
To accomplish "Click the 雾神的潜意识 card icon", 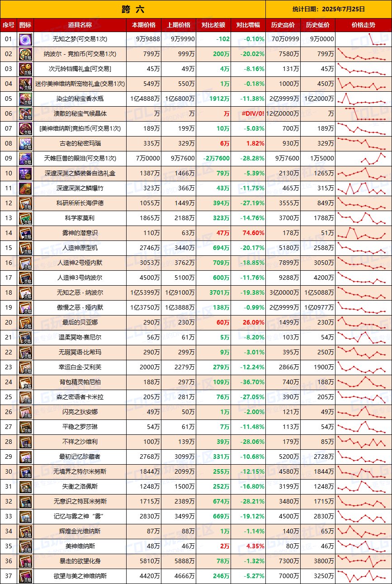I will click(x=25, y=233).
